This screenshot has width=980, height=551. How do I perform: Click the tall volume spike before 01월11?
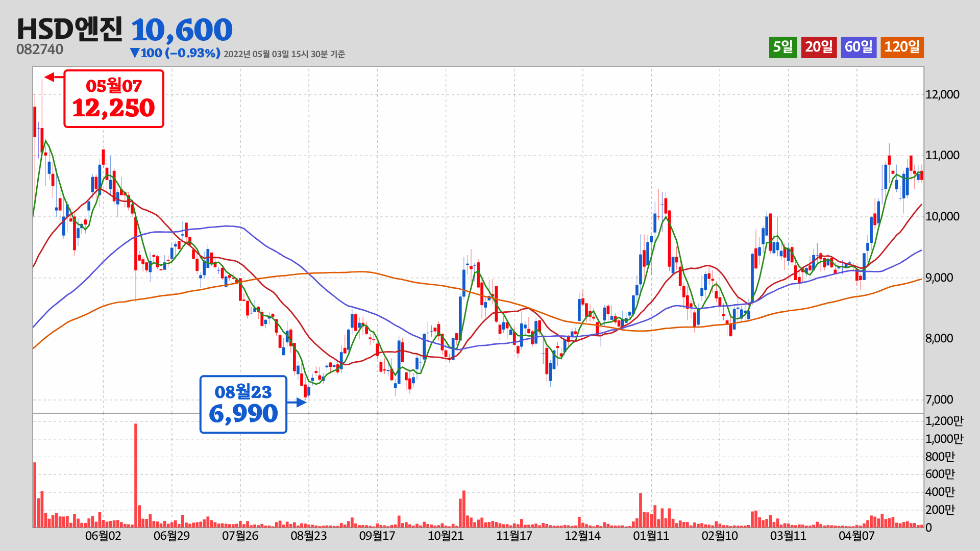point(641,510)
